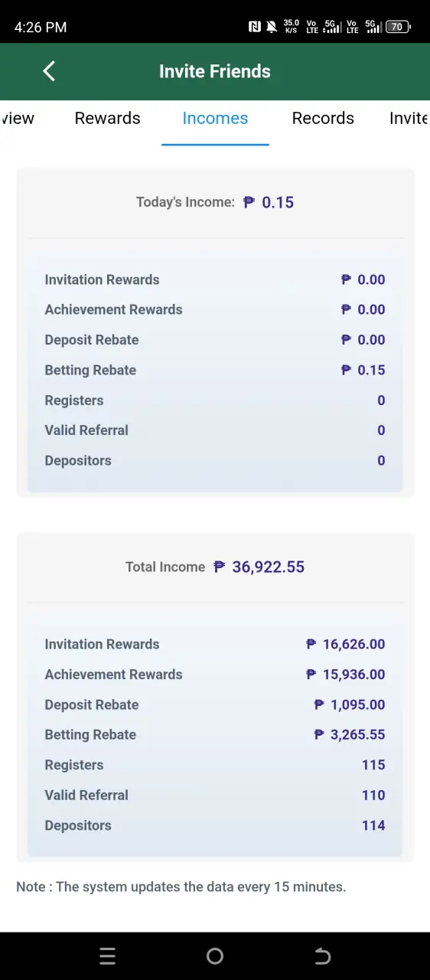Tap the Android back navigation icon
The width and height of the screenshot is (430, 980).
pos(322,955)
